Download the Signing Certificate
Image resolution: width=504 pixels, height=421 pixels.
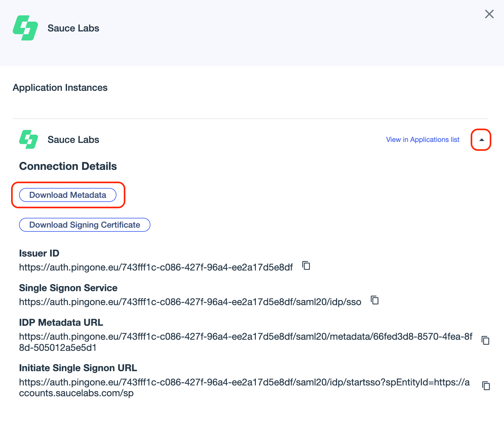coord(85,225)
